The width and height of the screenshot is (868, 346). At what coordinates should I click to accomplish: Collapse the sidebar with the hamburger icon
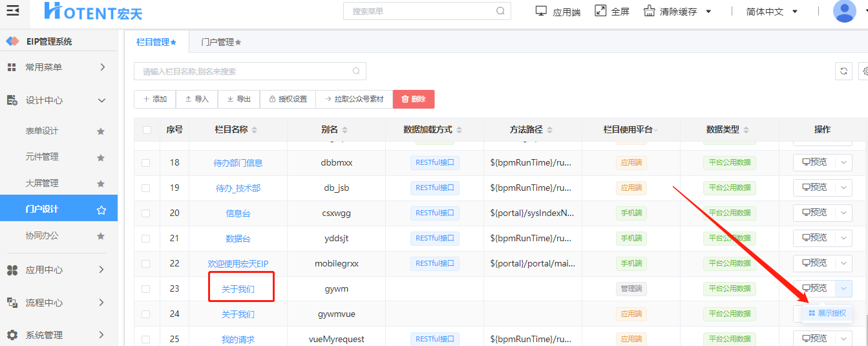click(12, 10)
